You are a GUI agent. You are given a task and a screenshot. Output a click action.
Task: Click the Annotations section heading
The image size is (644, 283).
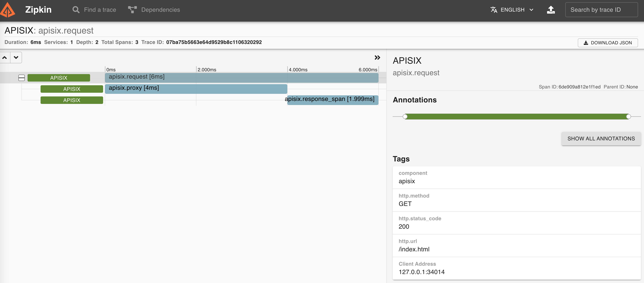[x=414, y=100]
